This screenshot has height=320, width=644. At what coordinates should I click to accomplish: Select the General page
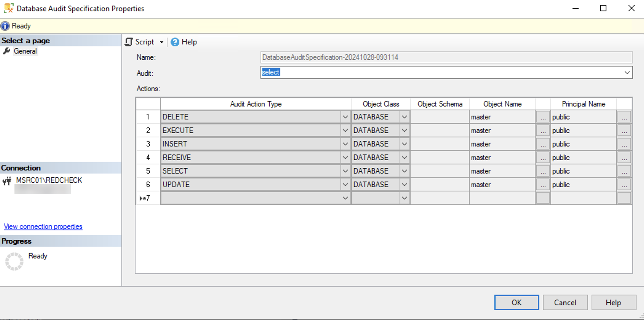(25, 51)
